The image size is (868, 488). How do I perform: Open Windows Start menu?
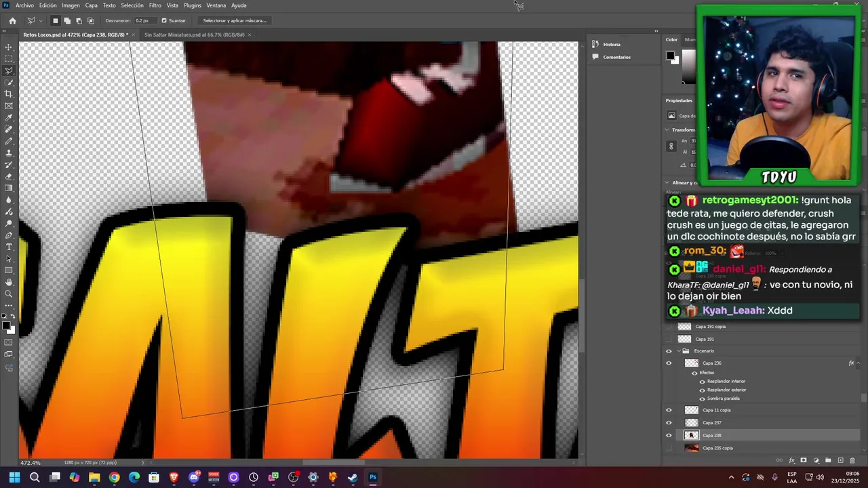(14, 477)
